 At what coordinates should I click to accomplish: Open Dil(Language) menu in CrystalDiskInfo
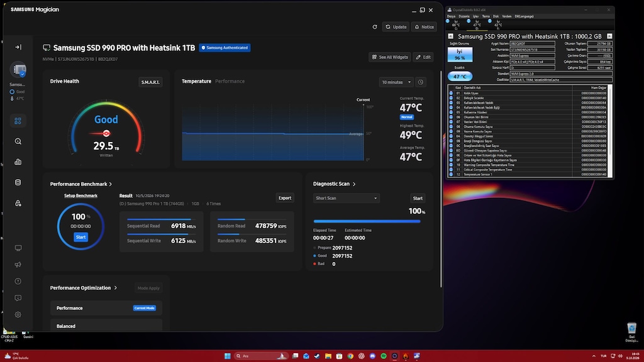point(524,16)
